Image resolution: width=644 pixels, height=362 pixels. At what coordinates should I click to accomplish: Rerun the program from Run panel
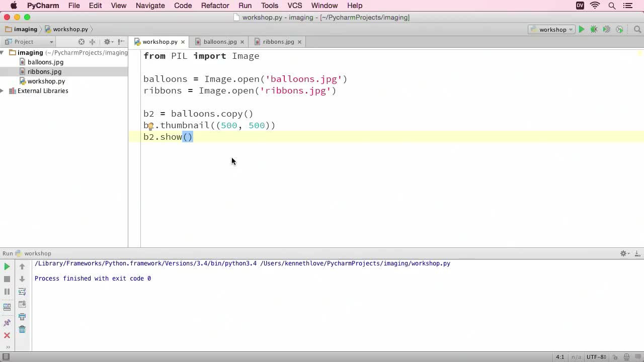click(7, 266)
